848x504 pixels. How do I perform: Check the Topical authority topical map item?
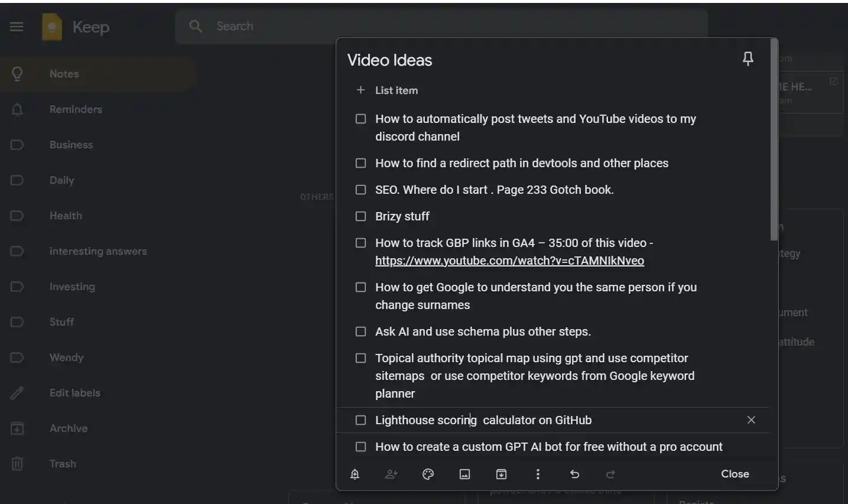pos(360,358)
